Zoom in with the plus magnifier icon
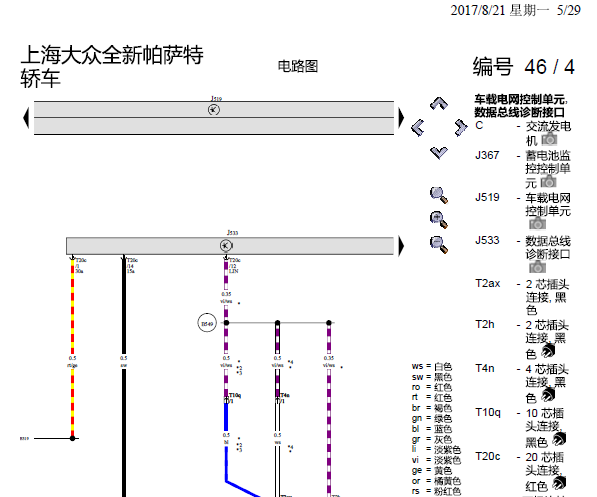This screenshot has height=497, width=597. pos(439,220)
